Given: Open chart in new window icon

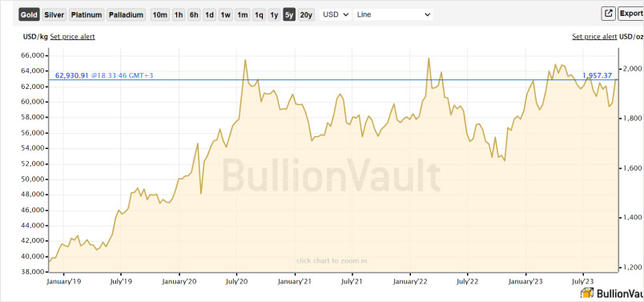Looking at the screenshot, I should click(608, 14).
